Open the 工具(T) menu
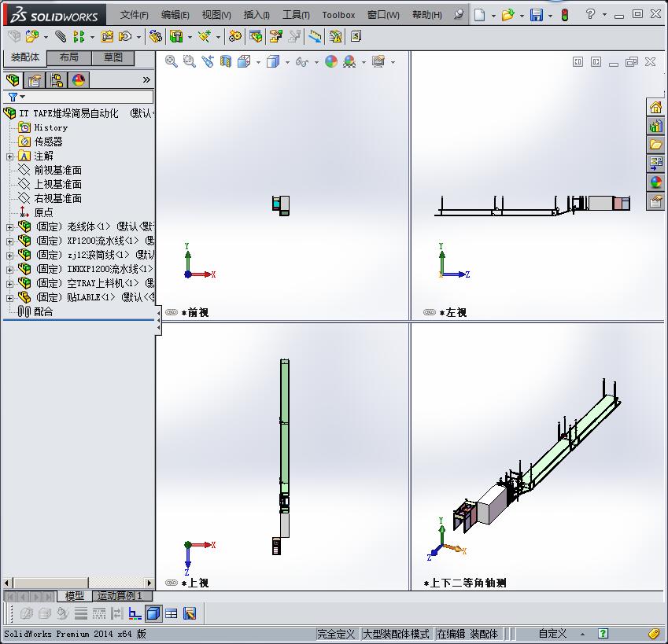668x644 pixels. (x=296, y=15)
